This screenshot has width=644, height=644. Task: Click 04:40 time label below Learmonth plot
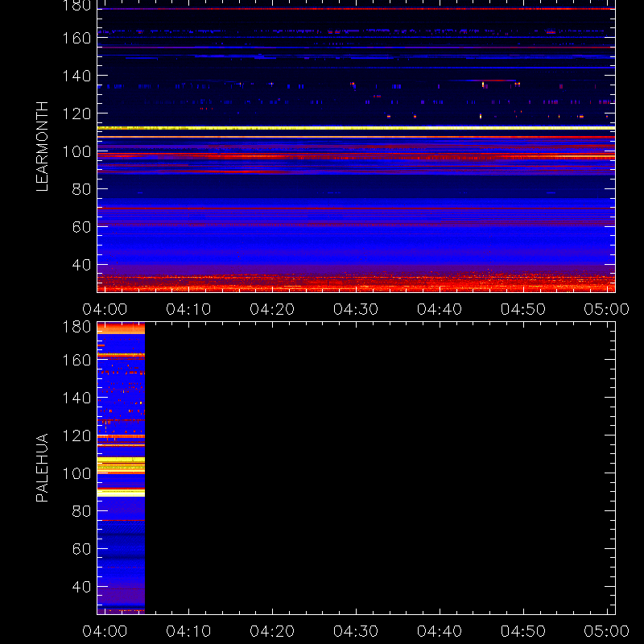point(440,309)
